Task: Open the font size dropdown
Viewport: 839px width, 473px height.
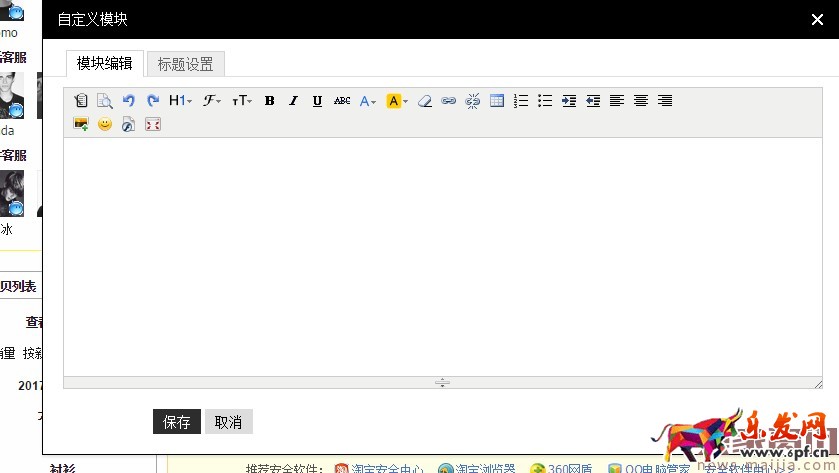Action: 242,101
